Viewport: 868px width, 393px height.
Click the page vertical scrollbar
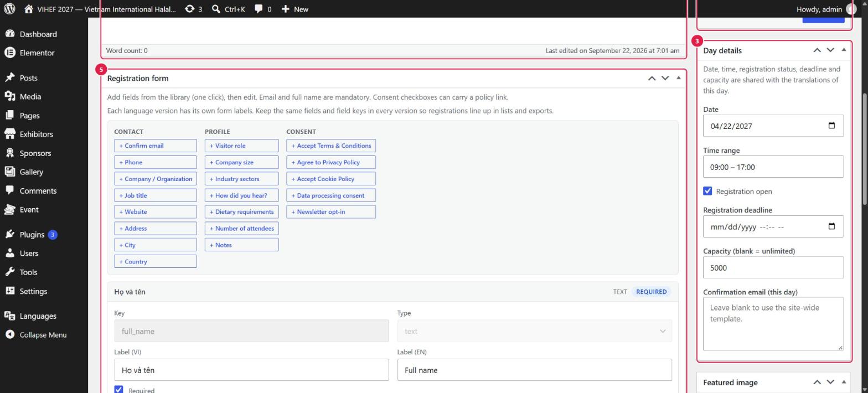pos(865,149)
